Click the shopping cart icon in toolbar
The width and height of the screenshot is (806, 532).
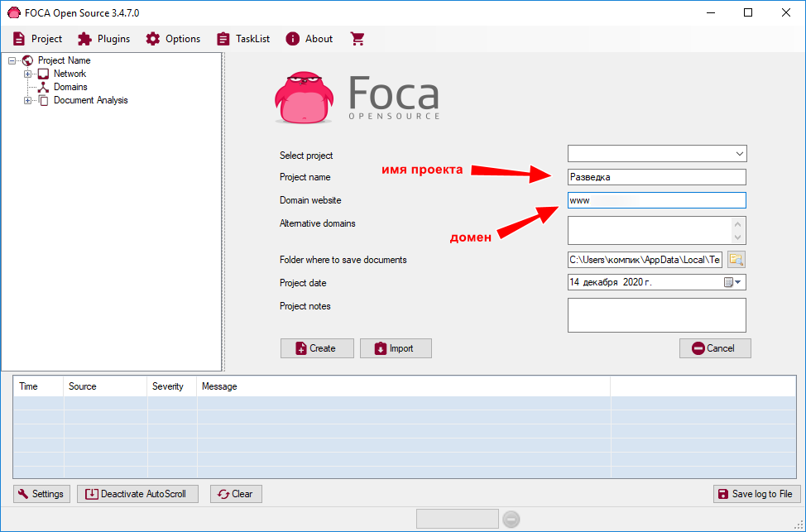357,39
